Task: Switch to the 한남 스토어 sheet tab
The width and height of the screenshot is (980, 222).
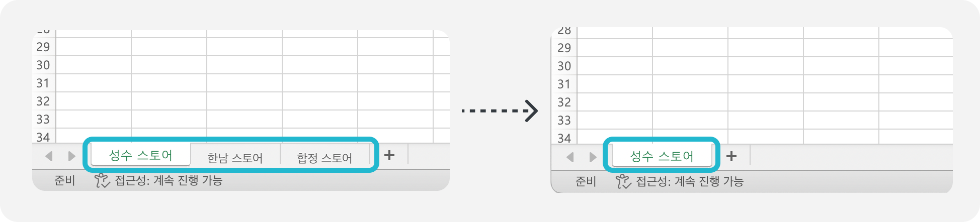Action: pos(235,158)
